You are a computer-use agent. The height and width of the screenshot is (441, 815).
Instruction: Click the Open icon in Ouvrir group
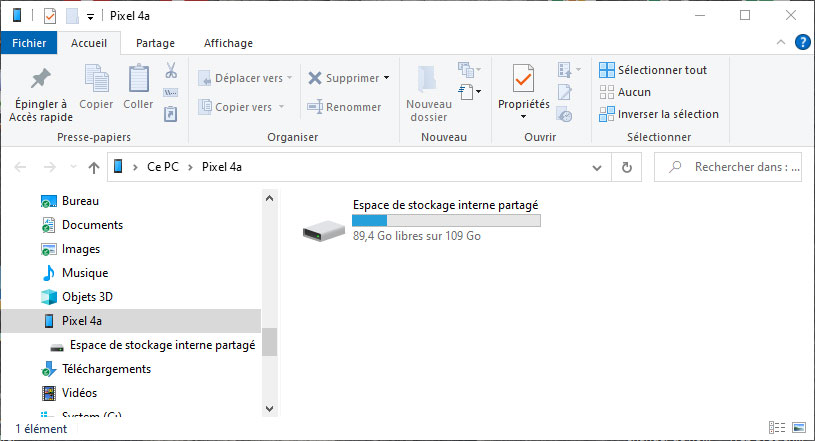click(x=564, y=70)
